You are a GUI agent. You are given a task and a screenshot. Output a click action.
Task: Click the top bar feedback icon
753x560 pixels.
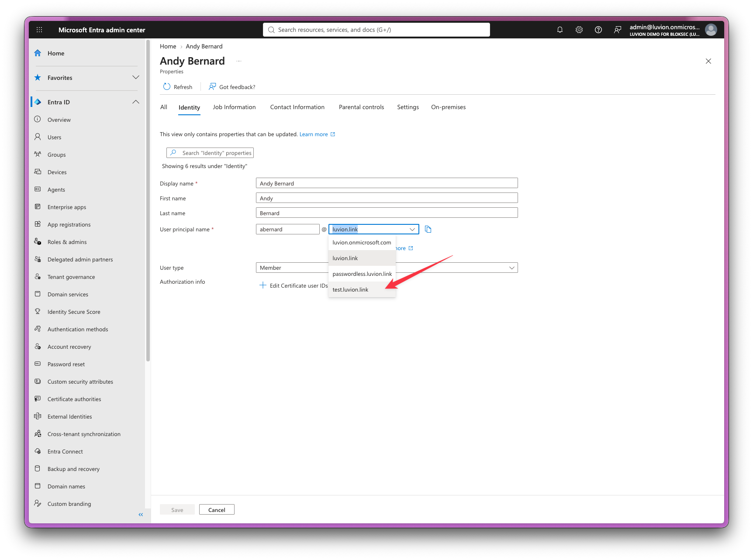click(617, 30)
